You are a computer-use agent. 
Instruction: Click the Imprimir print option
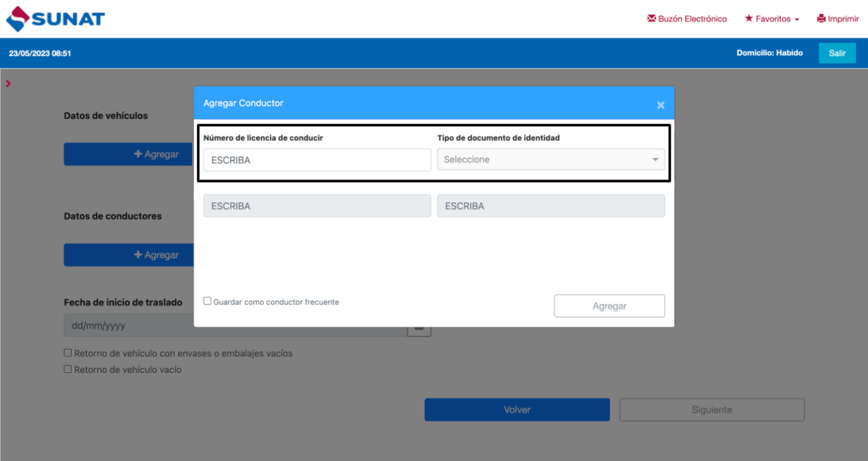point(838,19)
